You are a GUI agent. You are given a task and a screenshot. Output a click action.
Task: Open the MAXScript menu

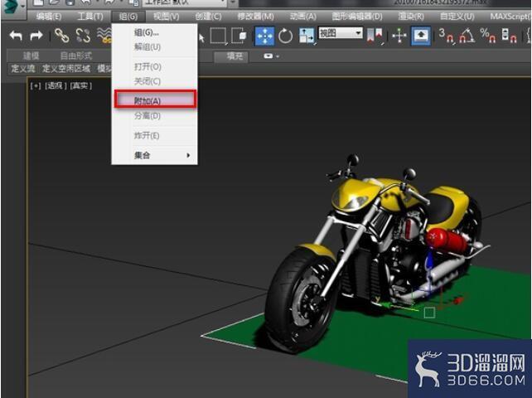coord(510,17)
